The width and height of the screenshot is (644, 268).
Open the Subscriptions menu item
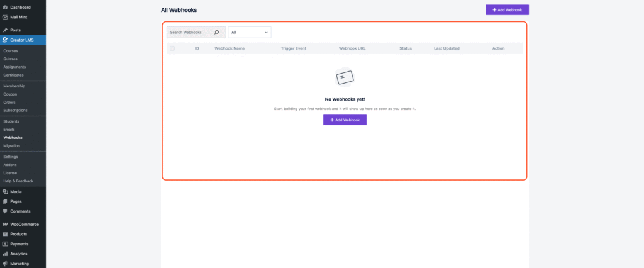point(16,111)
